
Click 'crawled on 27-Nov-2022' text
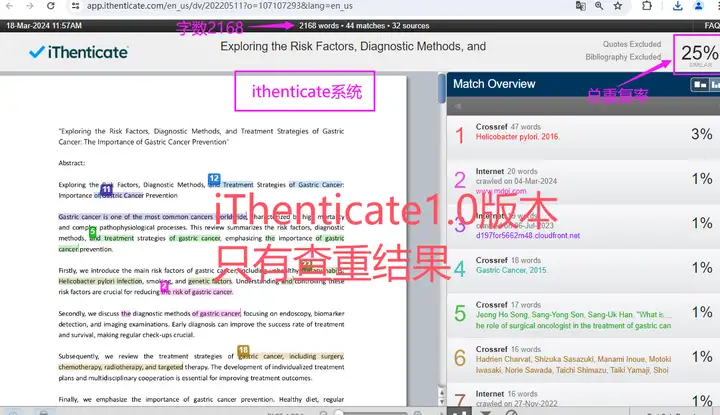coord(516,404)
